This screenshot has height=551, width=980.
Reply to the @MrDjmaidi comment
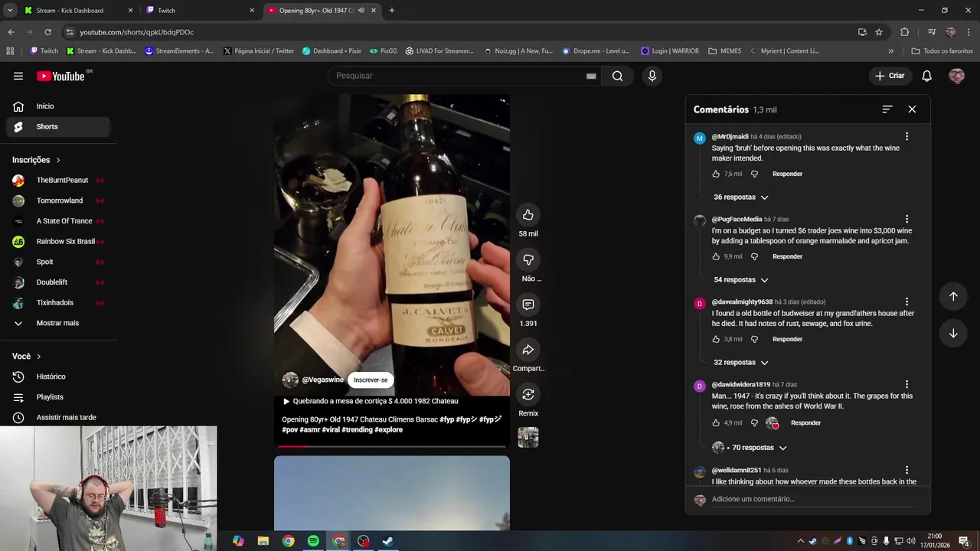click(x=787, y=174)
